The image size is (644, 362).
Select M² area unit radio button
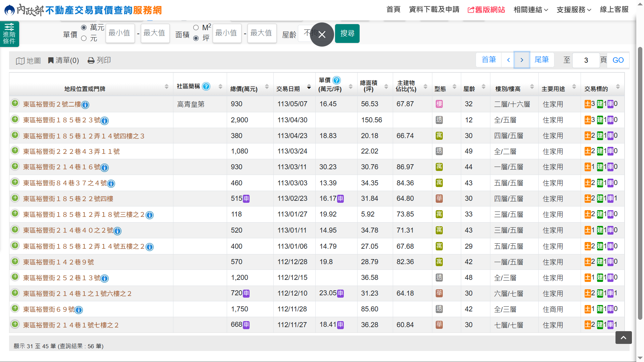pyautogui.click(x=196, y=27)
